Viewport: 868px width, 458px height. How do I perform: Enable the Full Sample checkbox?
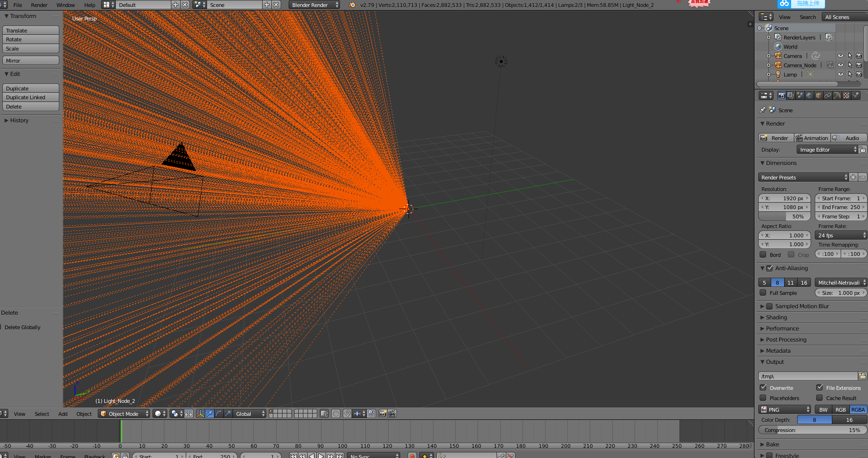tap(763, 293)
